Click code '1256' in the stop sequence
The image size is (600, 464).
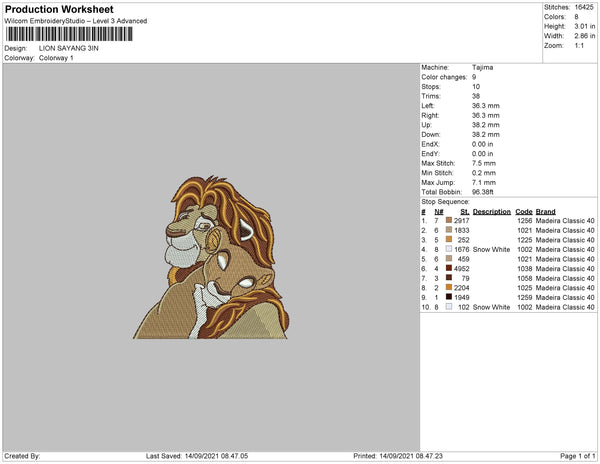(525, 221)
